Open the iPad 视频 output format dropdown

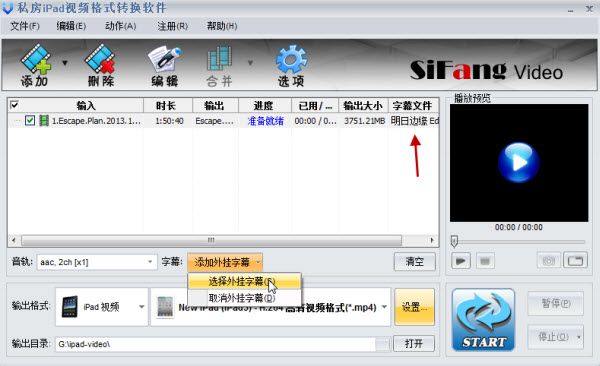[102, 307]
